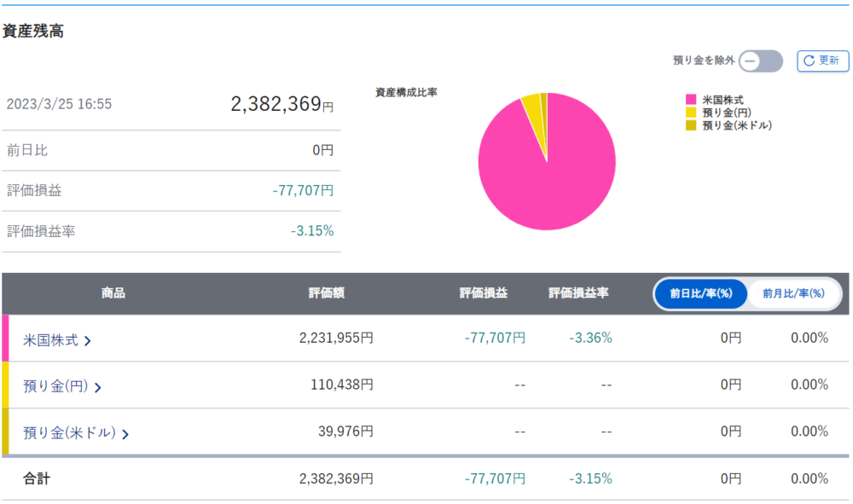Viewport: 853px width, 504px height.
Task: Click dark yellow 預り金(米ドル) legend swatch
Action: 691,125
